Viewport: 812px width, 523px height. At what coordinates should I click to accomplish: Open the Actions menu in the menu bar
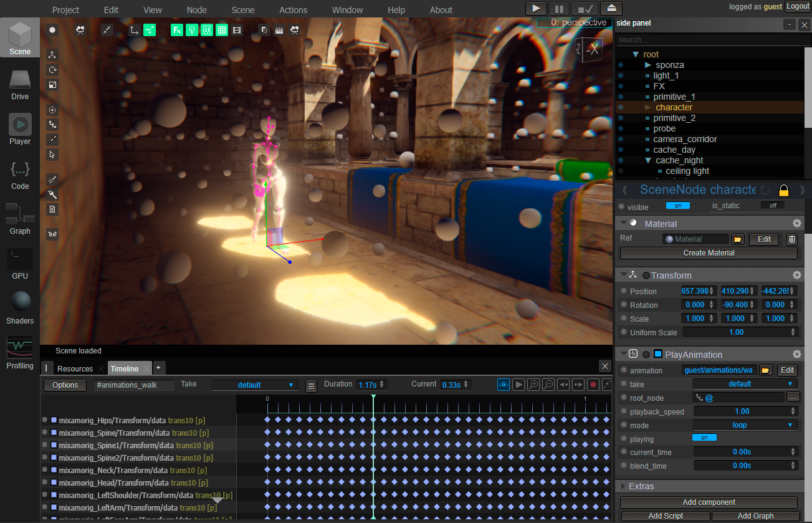tap(293, 9)
